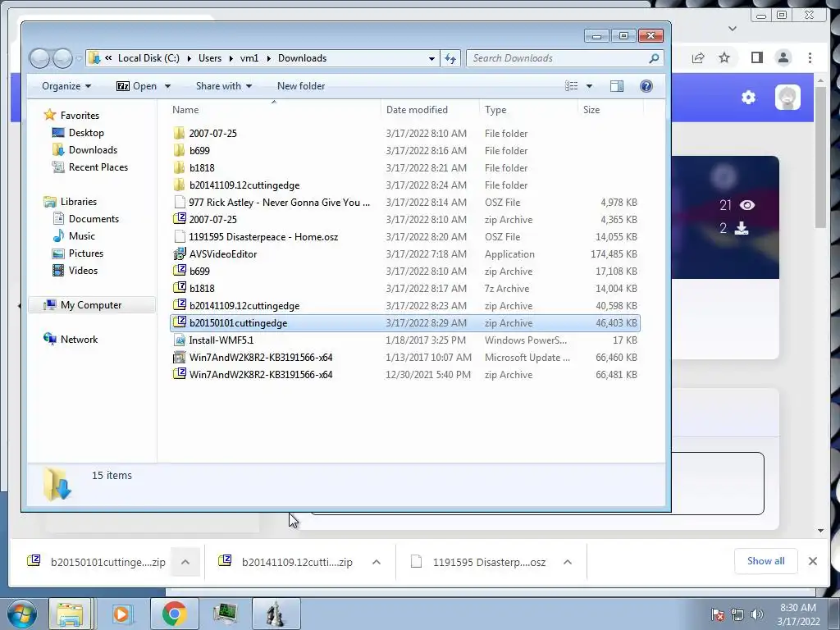This screenshot has height=630, width=840.
Task: Close the Chrome downloads bar
Action: click(x=813, y=561)
